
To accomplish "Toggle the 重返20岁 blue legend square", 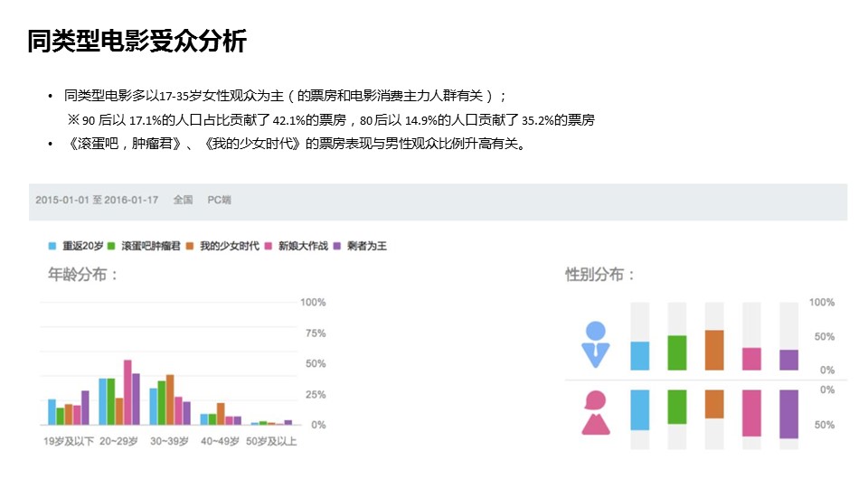I will pyautogui.click(x=52, y=246).
